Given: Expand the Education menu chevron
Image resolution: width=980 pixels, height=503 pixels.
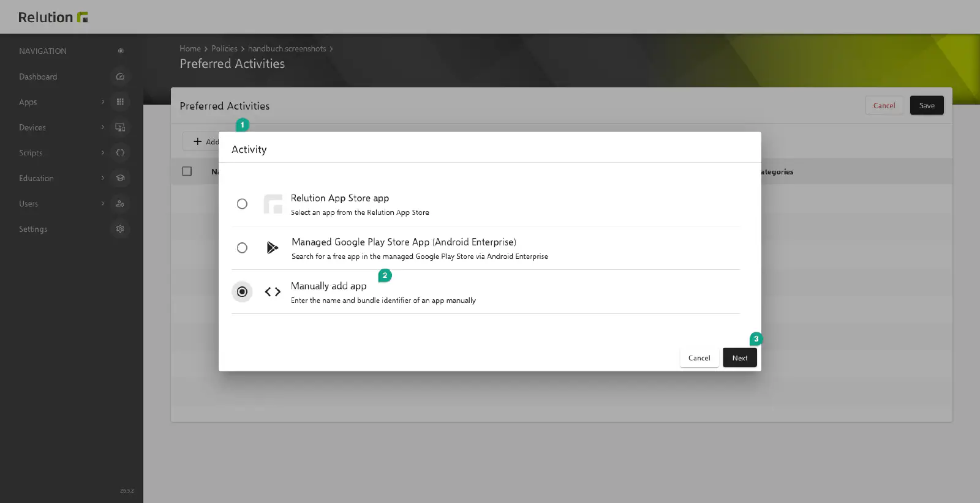Looking at the screenshot, I should (102, 178).
